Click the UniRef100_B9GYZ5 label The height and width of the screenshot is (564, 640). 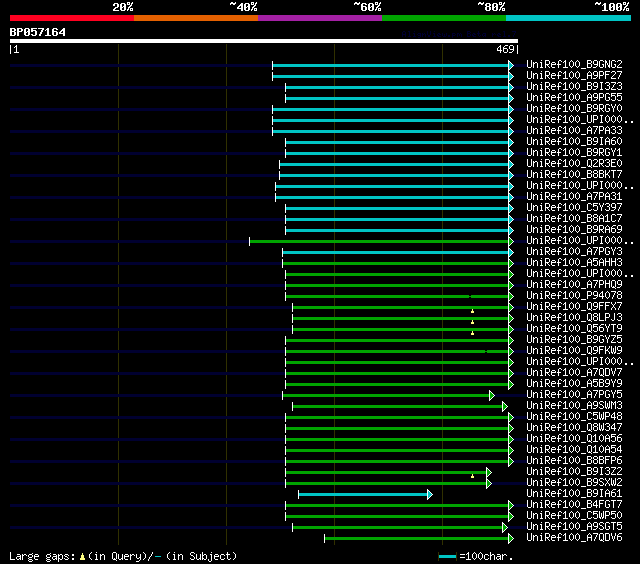click(574, 340)
